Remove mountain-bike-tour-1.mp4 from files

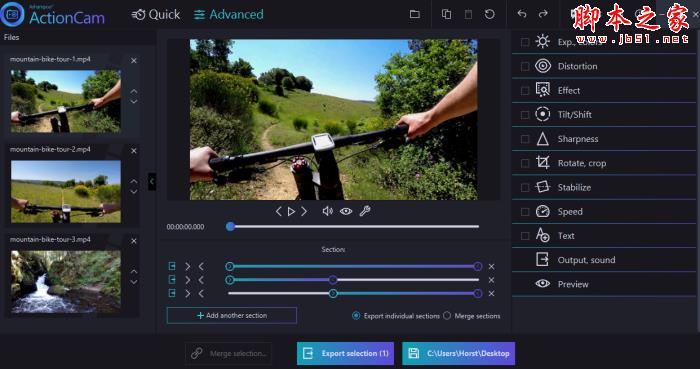[134, 61]
